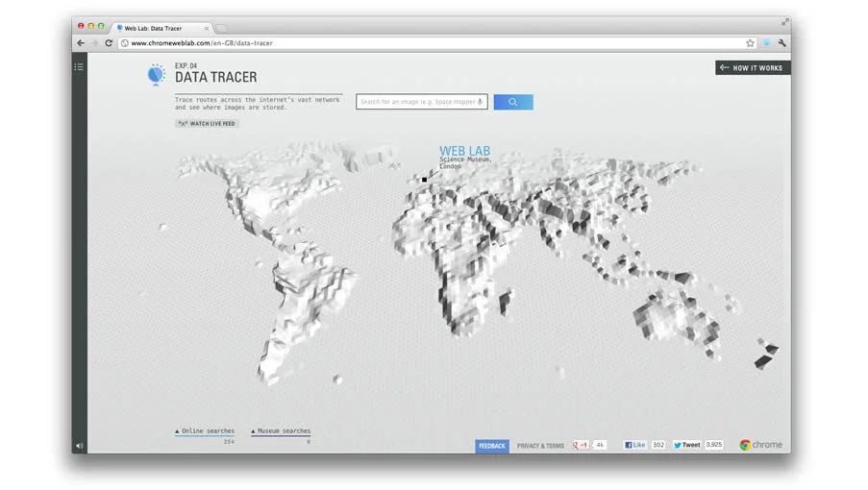Open a new tab with the blank tab button
The height and width of the screenshot is (490, 868).
pyautogui.click(x=221, y=28)
